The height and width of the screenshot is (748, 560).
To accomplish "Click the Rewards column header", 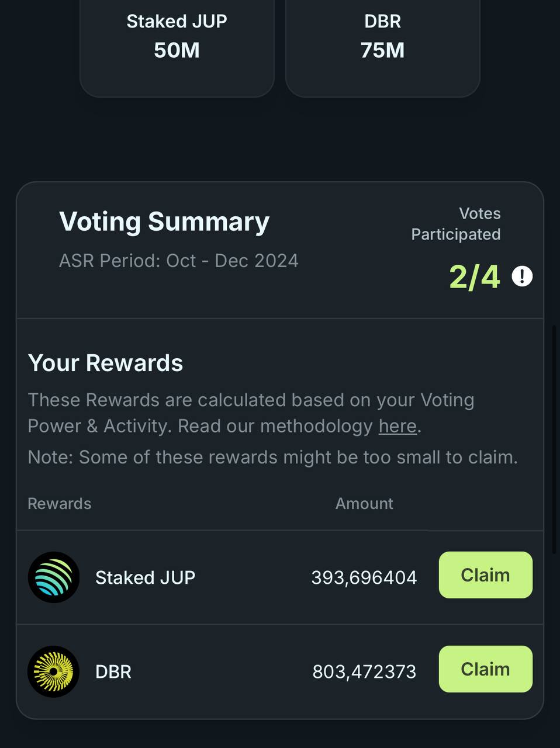I will 60,504.
